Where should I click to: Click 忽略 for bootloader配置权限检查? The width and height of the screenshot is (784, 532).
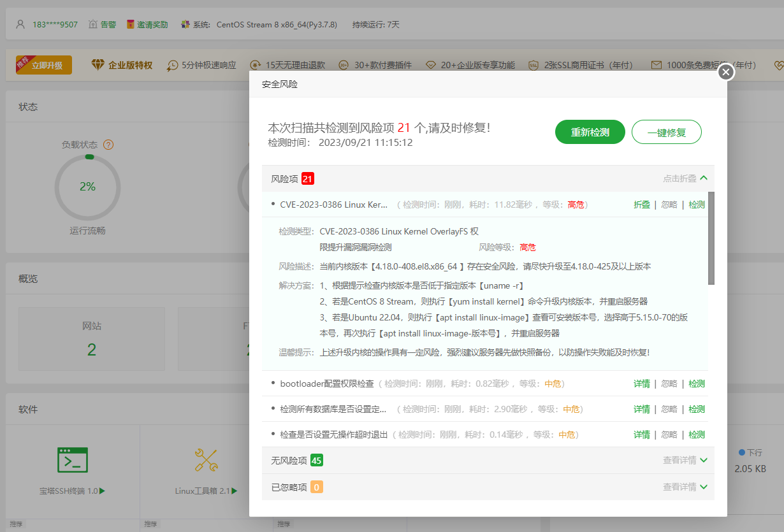tap(669, 384)
